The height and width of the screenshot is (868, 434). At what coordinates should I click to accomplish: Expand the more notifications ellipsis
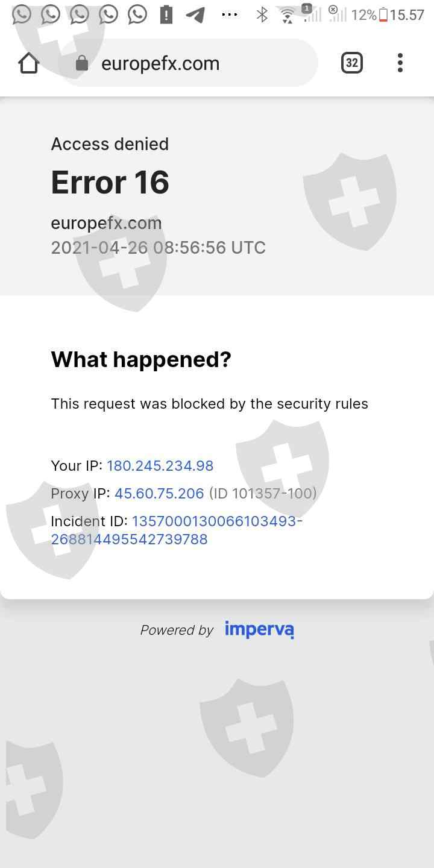(x=230, y=14)
